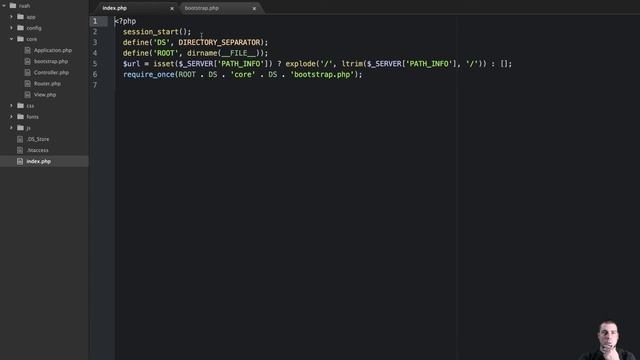Select the config folder label
Screen dimensions: 640x360
pyautogui.click(x=34, y=28)
